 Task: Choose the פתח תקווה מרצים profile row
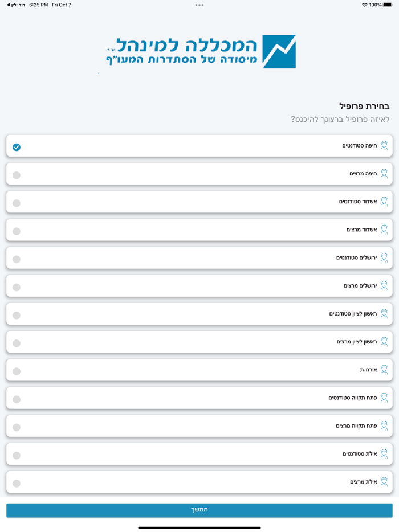pos(199,425)
